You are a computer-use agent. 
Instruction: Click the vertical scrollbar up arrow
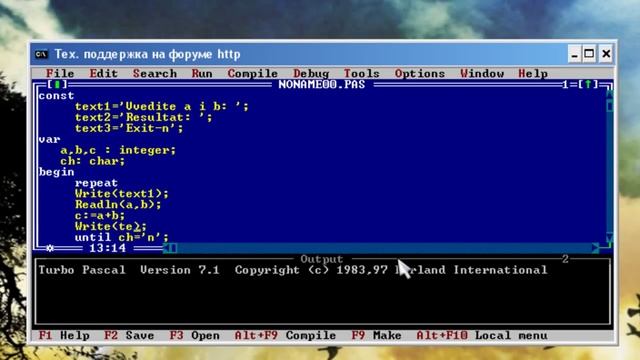[x=609, y=95]
